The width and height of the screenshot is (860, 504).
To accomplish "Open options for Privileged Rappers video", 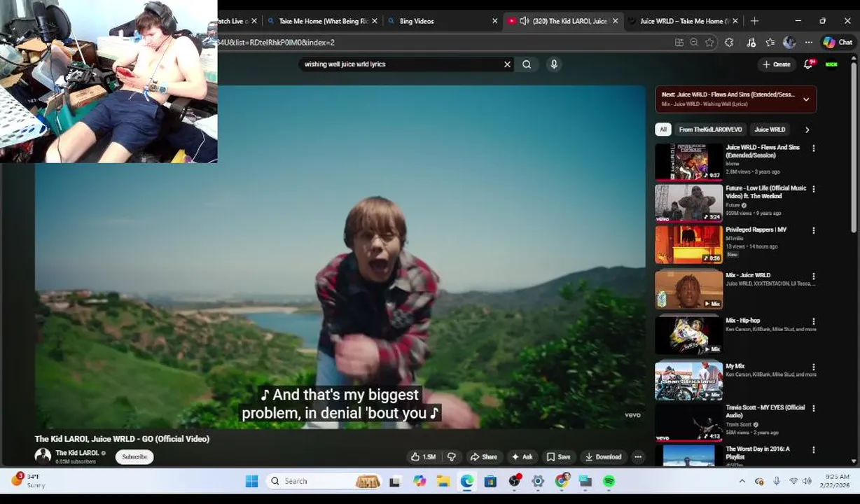I will pos(813,230).
